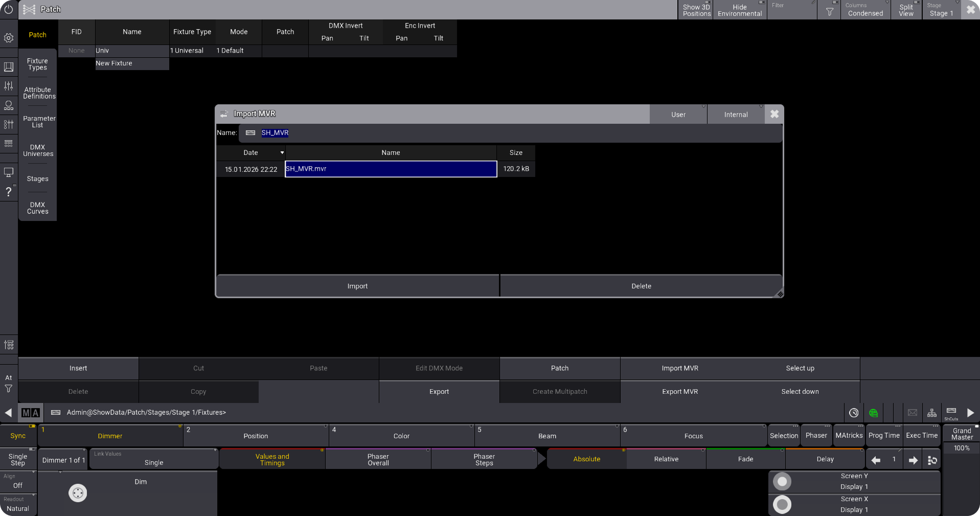This screenshot has height=516, width=980.
Task: Toggle Show 3D Positions
Action: pyautogui.click(x=696, y=10)
